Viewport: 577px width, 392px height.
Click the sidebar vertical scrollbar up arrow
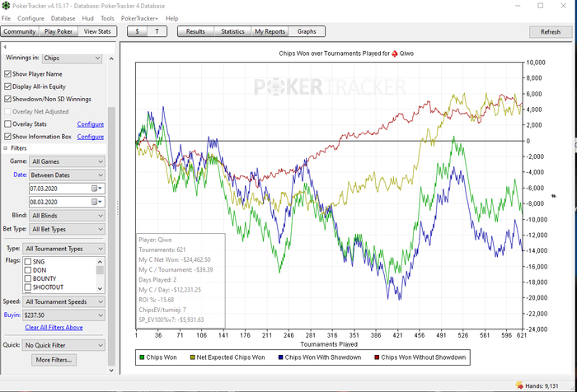(x=111, y=58)
